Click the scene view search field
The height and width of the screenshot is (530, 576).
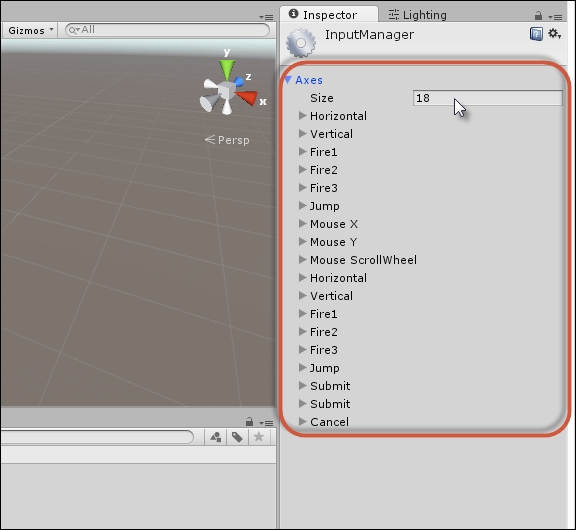pyautogui.click(x=167, y=30)
